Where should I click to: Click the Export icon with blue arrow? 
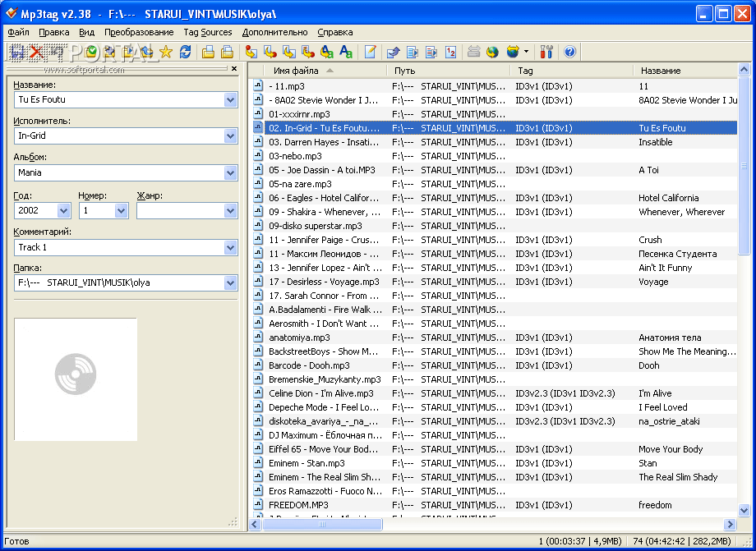[x=394, y=52]
